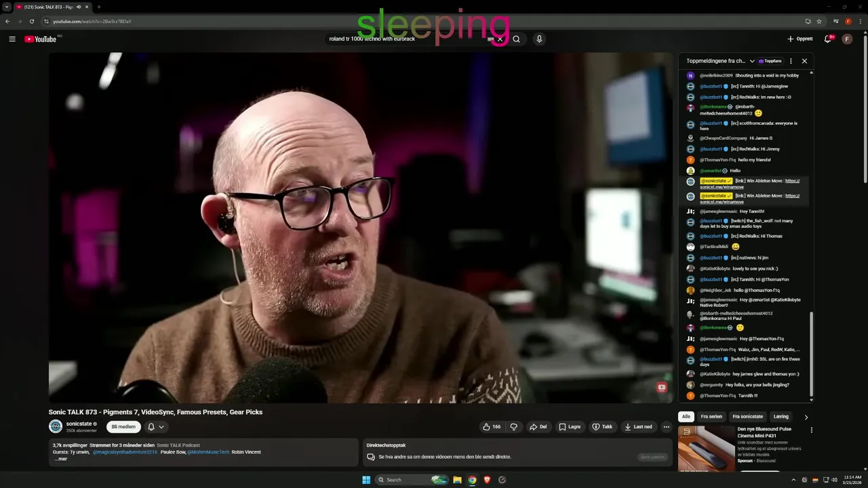Download video with Last ned
The height and width of the screenshot is (488, 868).
[639, 427]
